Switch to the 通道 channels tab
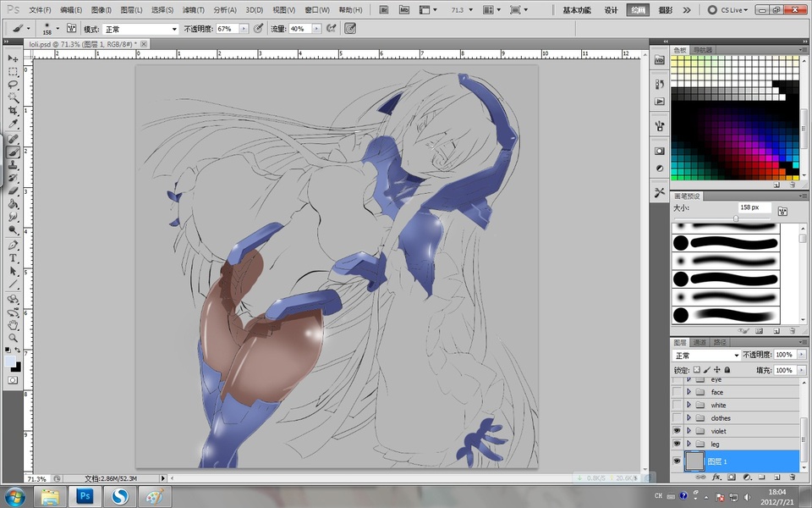 click(700, 342)
